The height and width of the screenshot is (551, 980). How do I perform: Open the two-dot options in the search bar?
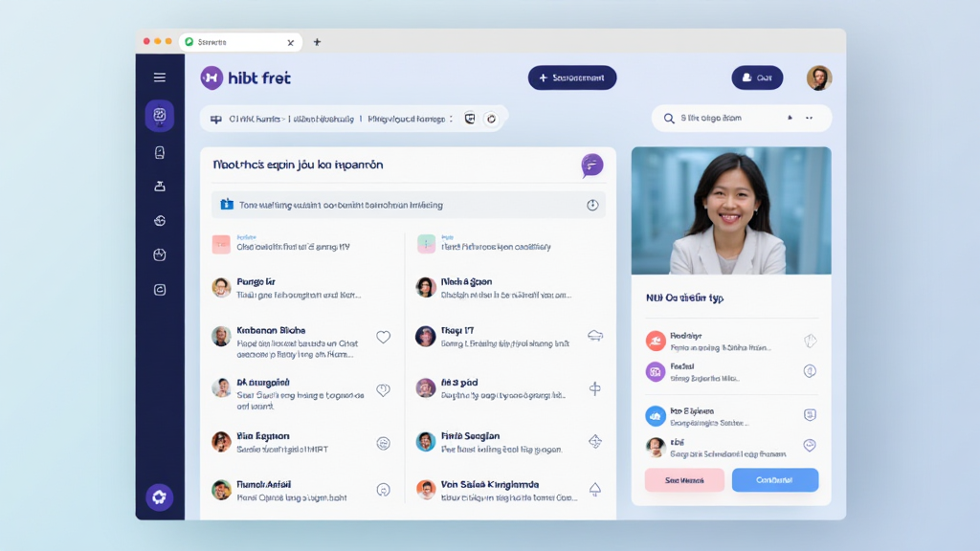(x=809, y=119)
